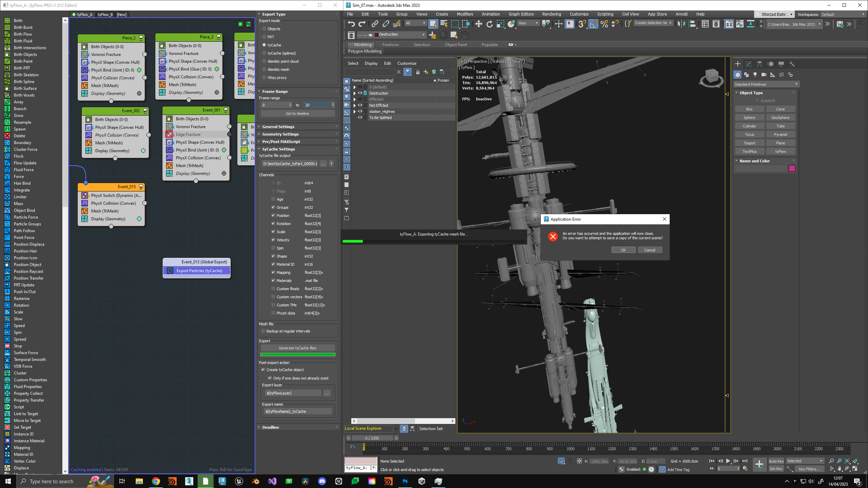Click the Undo icon in 3ds Max toolbar

coord(351,24)
